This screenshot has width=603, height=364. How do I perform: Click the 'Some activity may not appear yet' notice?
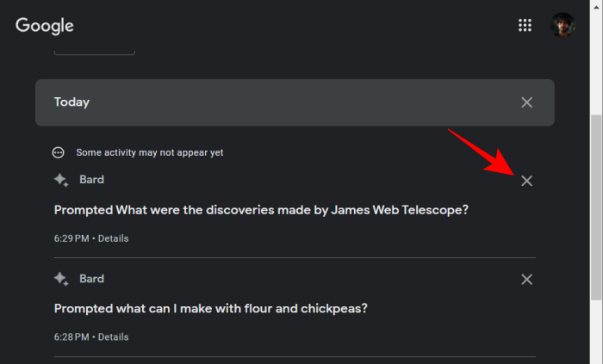pyautogui.click(x=150, y=153)
